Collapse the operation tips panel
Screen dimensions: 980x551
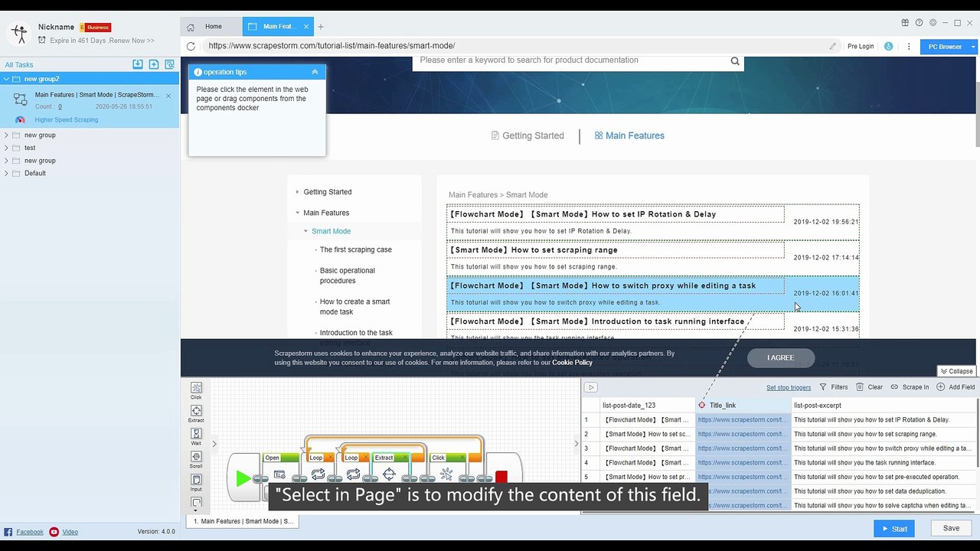click(315, 72)
